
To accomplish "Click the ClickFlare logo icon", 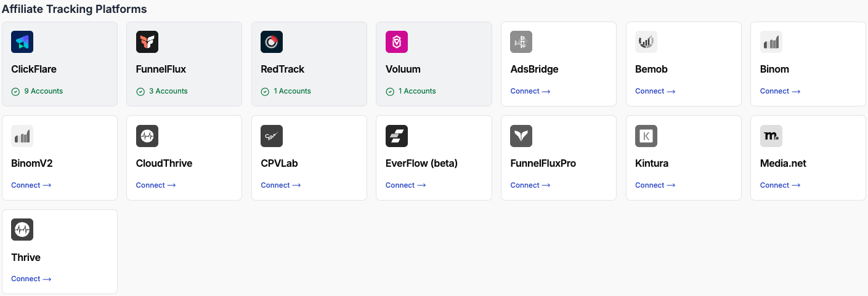I will (22, 42).
